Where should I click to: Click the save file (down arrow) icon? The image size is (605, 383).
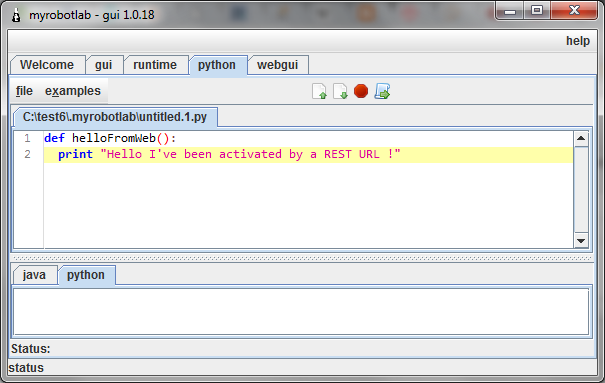pos(340,91)
